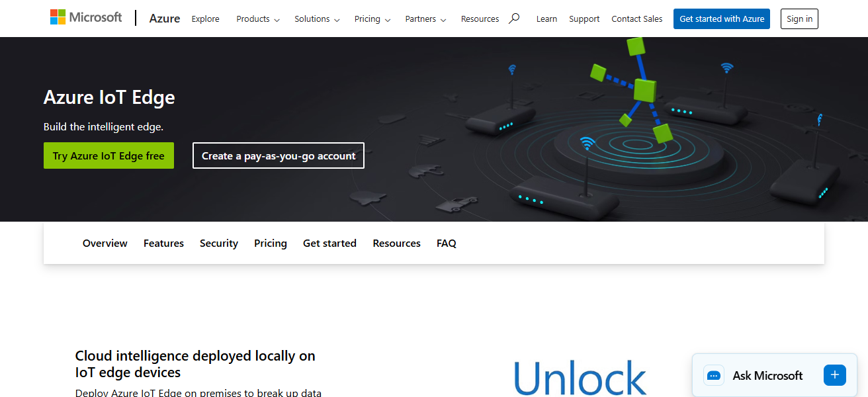Open the Partners dropdown
Viewport: 868px width, 397px height.
click(x=425, y=19)
